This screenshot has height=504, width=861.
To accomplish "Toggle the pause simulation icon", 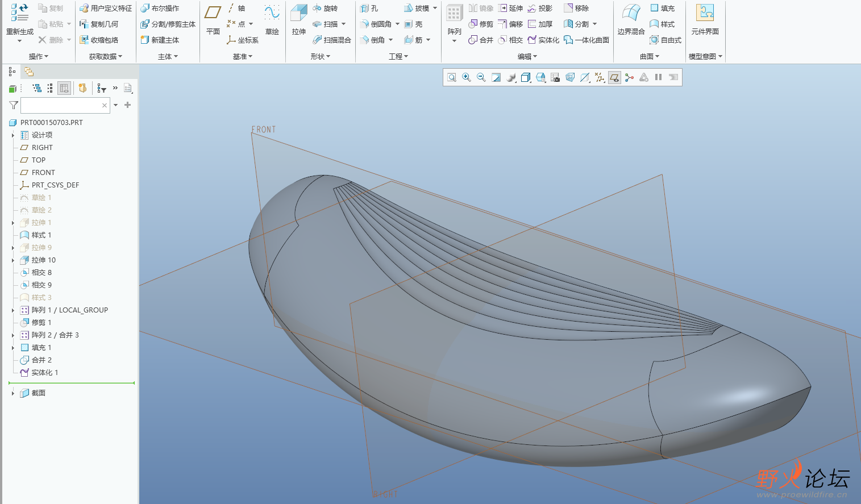I will click(x=659, y=77).
